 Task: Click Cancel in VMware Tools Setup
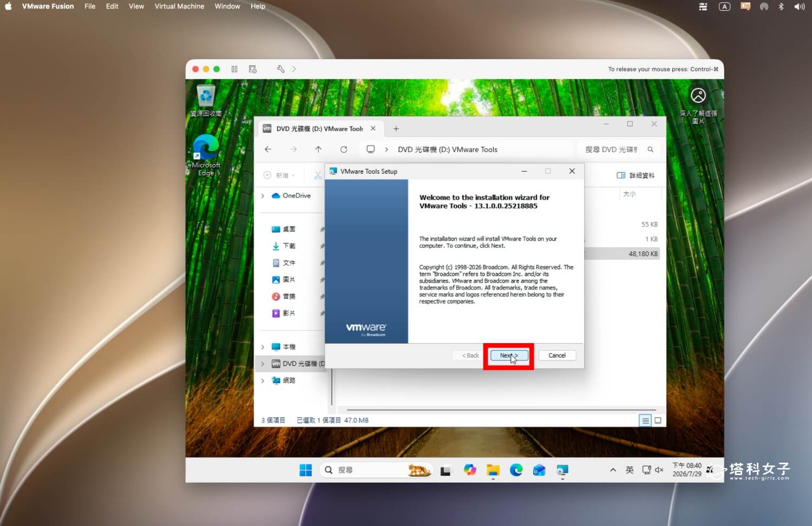(557, 356)
